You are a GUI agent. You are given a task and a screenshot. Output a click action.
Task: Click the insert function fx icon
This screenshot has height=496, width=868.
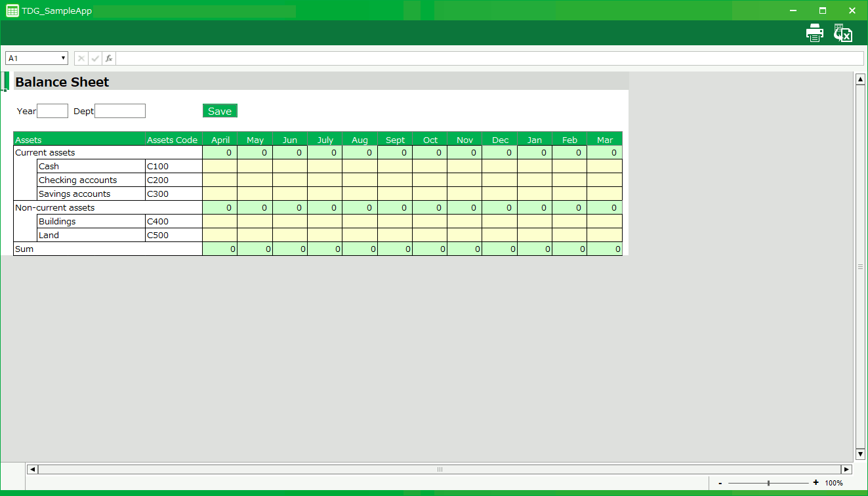109,58
